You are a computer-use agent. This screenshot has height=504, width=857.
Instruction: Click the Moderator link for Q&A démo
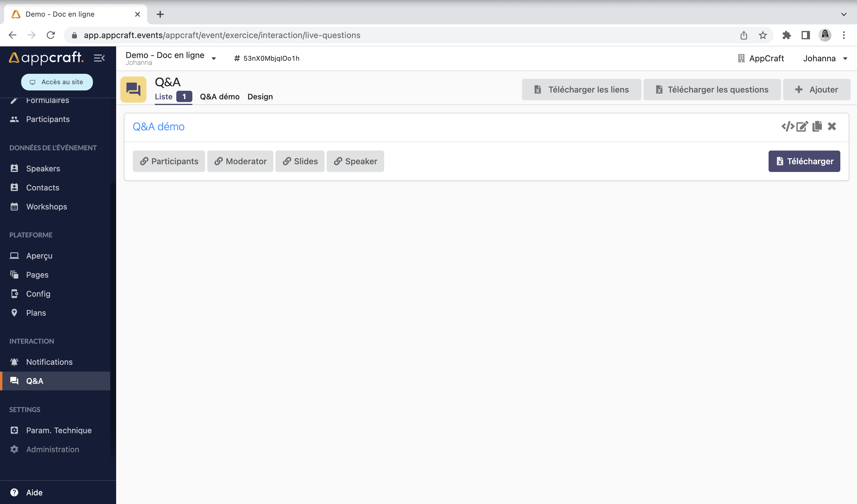[240, 161]
